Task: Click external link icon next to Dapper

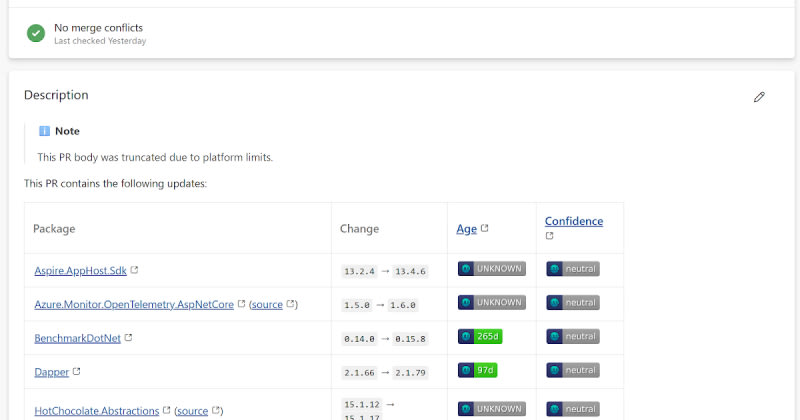Action: pyautogui.click(x=77, y=371)
